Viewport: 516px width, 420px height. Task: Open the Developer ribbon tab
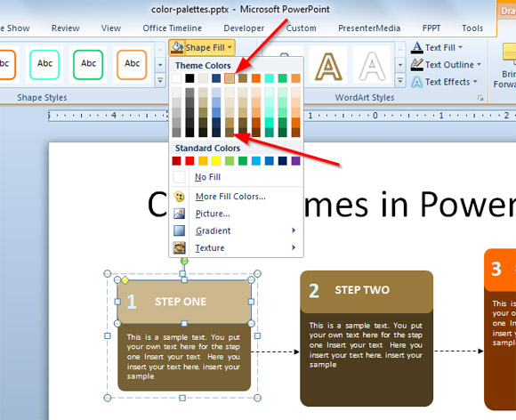tap(244, 28)
